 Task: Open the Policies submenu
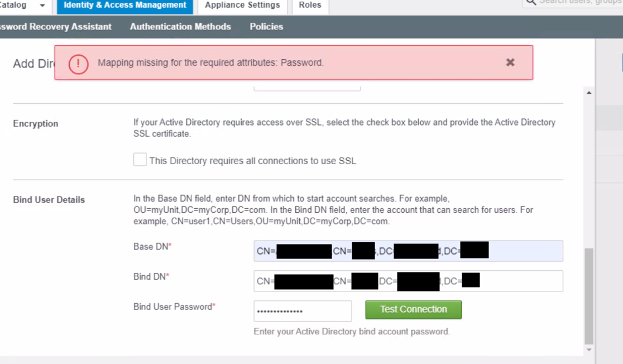tap(266, 27)
